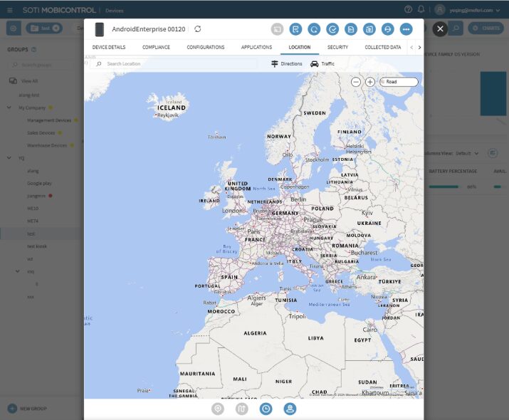This screenshot has width=509, height=420.
Task: Open the Applications tab
Action: 256,48
